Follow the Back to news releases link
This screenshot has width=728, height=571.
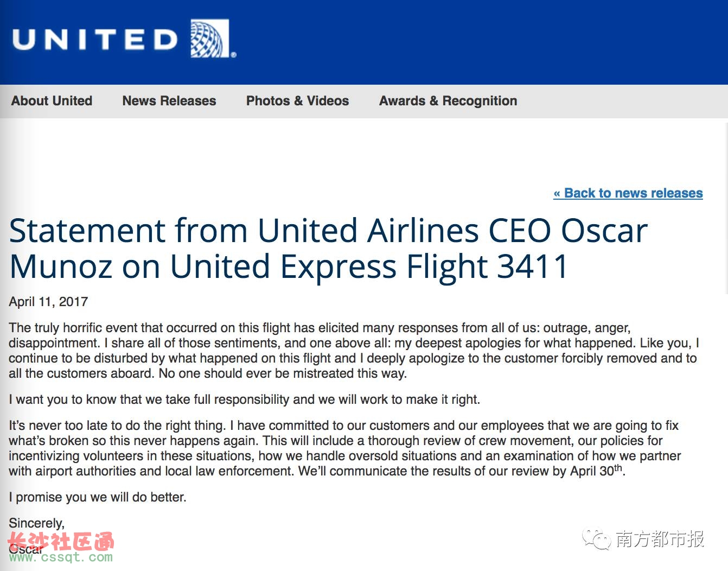pyautogui.click(x=628, y=193)
